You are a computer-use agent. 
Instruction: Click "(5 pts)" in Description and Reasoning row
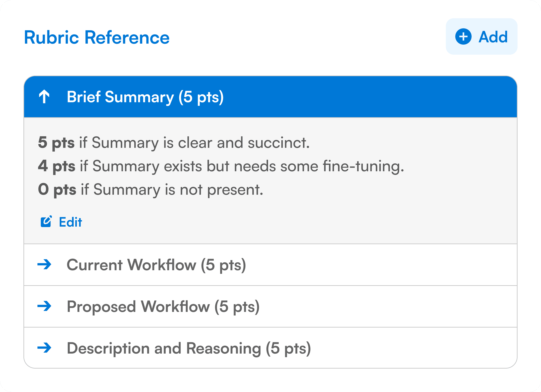[288, 348]
